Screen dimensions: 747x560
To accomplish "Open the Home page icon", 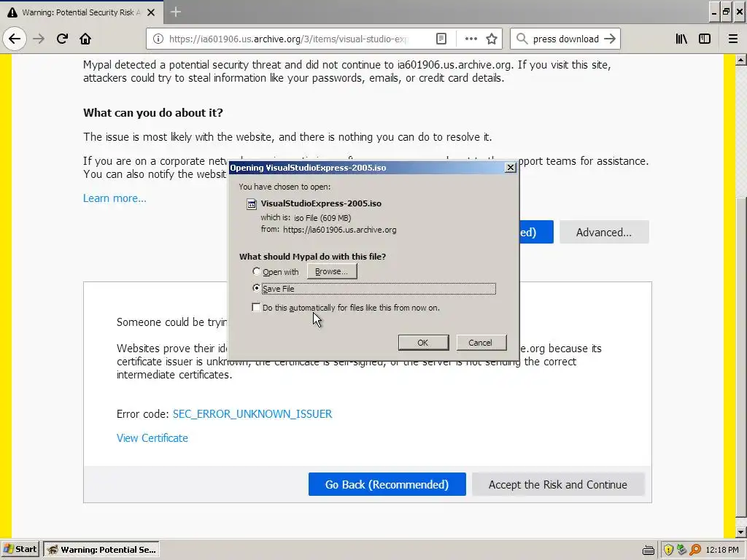I will 85,39.
